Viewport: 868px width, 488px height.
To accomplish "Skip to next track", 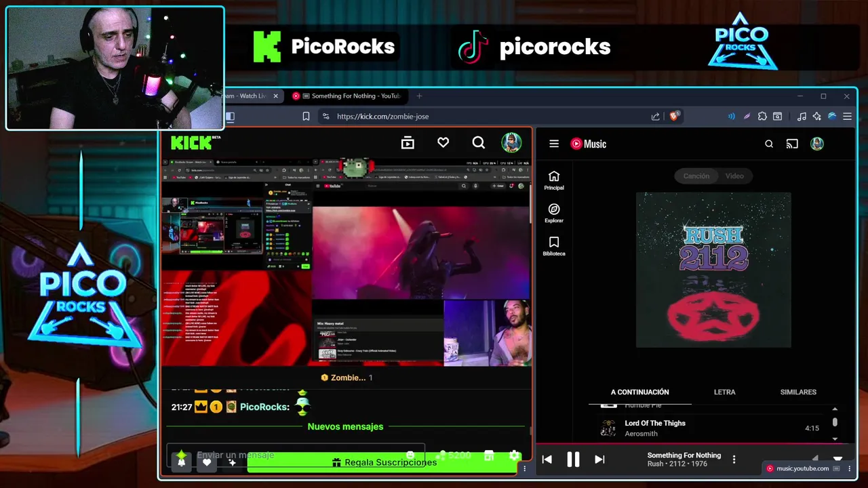I will point(599,460).
